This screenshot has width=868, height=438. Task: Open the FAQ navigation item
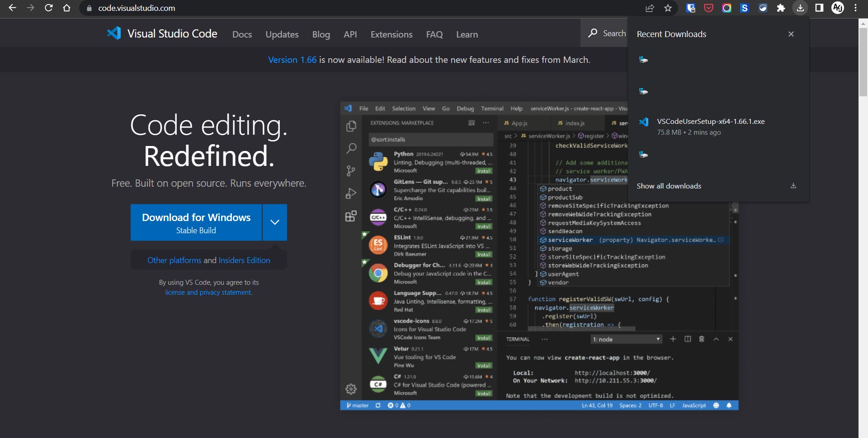[434, 34]
